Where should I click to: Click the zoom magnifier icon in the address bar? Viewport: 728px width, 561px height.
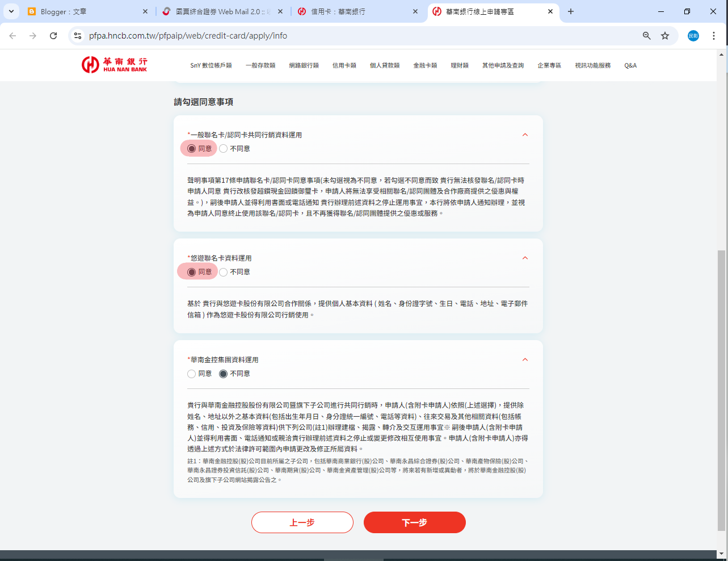(646, 36)
